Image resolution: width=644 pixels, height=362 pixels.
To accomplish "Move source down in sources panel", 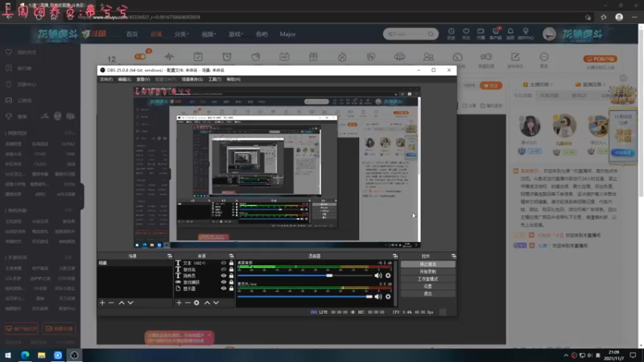I will tap(216, 303).
